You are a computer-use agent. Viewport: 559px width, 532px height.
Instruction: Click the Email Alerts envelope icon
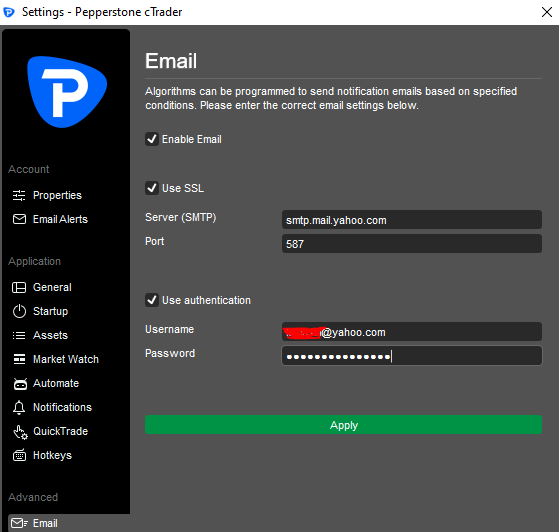tap(19, 219)
